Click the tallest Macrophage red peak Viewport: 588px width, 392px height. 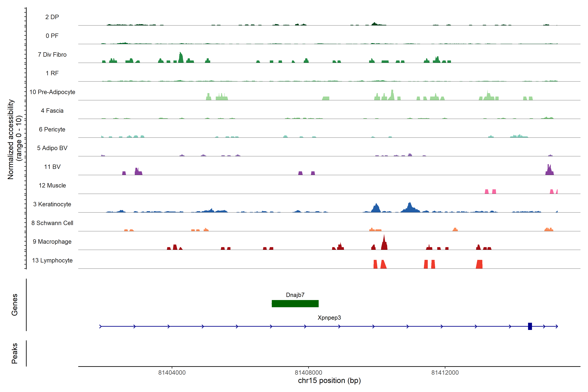click(384, 244)
